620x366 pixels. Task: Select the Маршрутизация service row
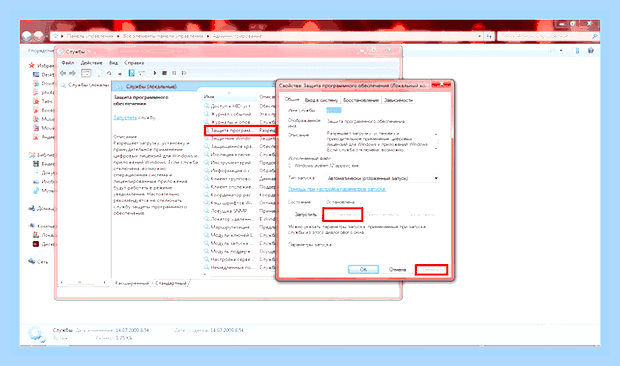point(239,227)
